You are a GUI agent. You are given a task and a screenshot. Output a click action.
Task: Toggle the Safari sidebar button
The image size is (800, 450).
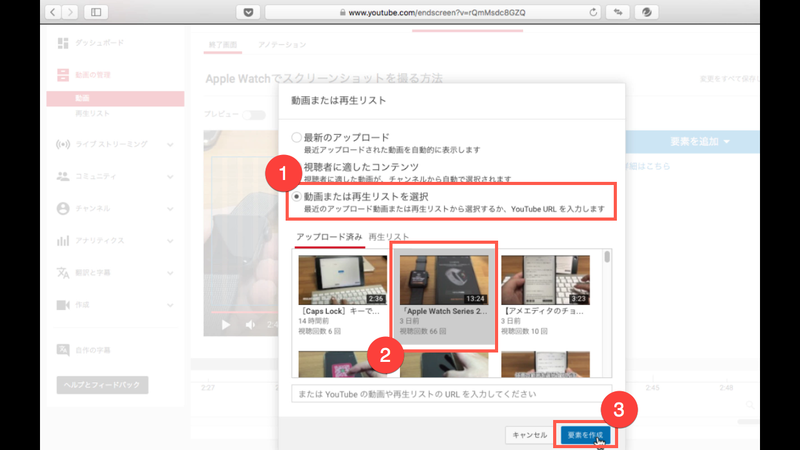96,12
